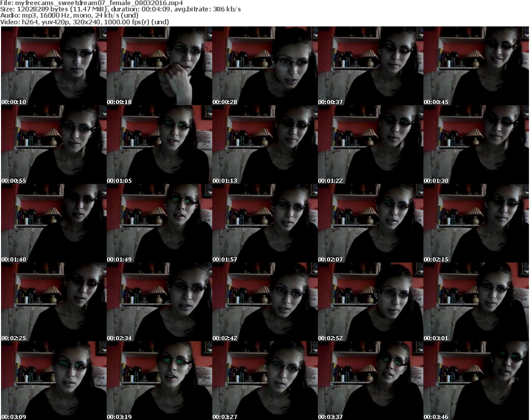Click the frame timestamped 00:03:19

click(x=159, y=381)
